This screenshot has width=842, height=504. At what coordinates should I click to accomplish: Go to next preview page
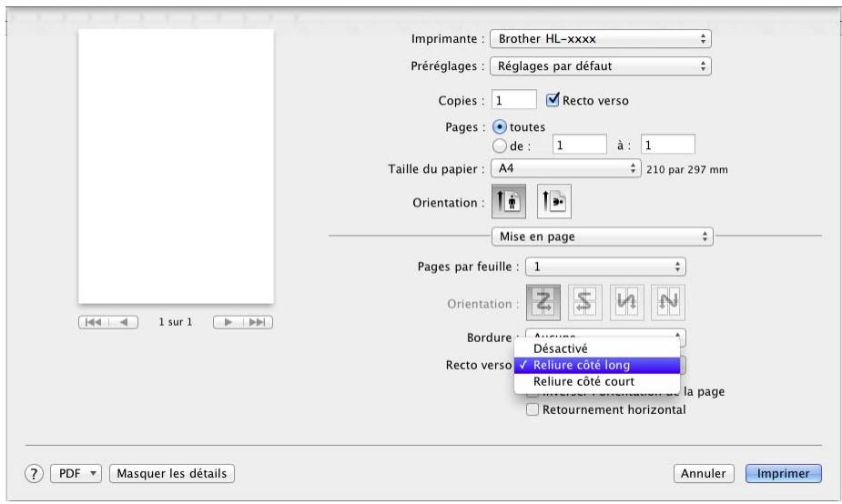pyautogui.click(x=228, y=322)
